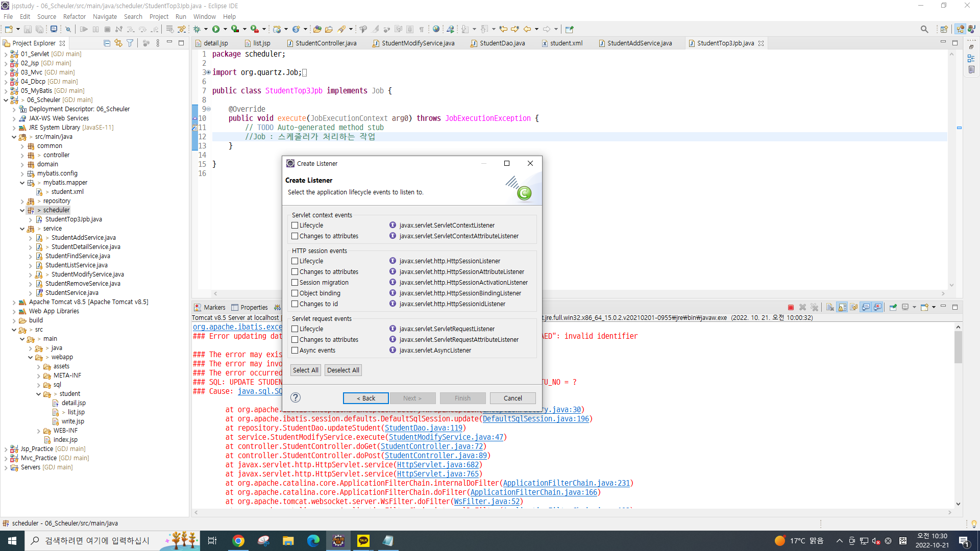This screenshot has height=551, width=980.
Task: Enable Servlet context Lifecycle checkbox
Action: click(x=295, y=225)
